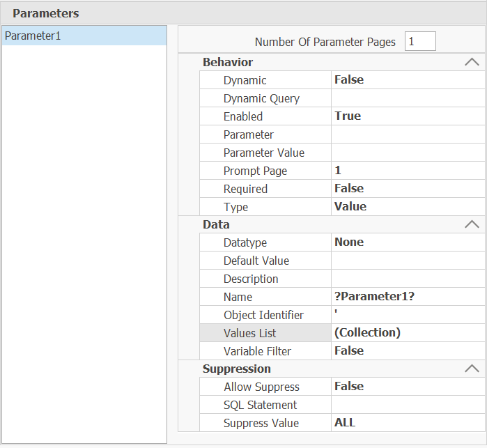The height and width of the screenshot is (448, 487).
Task: Select the Values List property label
Action: (249, 333)
